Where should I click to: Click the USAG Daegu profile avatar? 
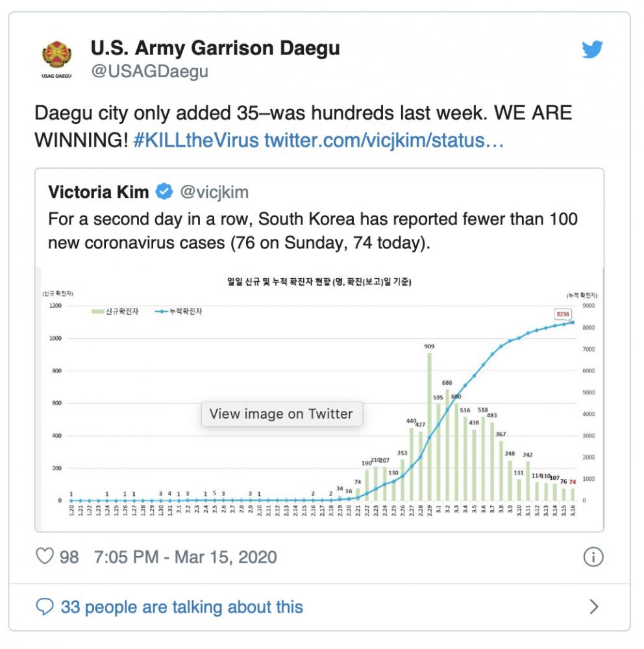[x=56, y=59]
